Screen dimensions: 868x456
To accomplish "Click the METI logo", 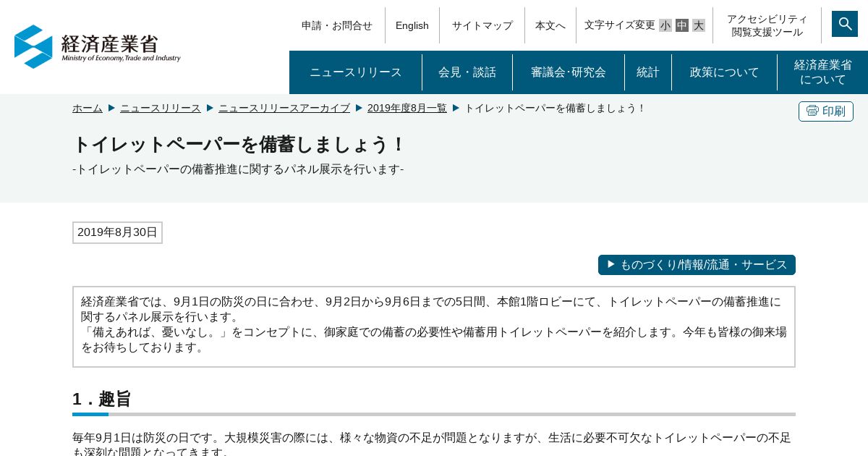I will click(98, 47).
